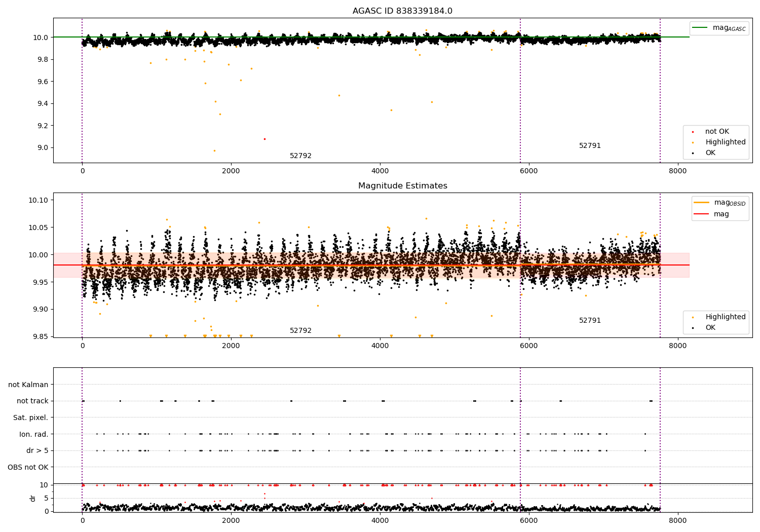Image resolution: width=760 pixels, height=532 pixels.
Task: Click the 10.10 tick on middle plot y-axis
Action: click(x=39, y=201)
